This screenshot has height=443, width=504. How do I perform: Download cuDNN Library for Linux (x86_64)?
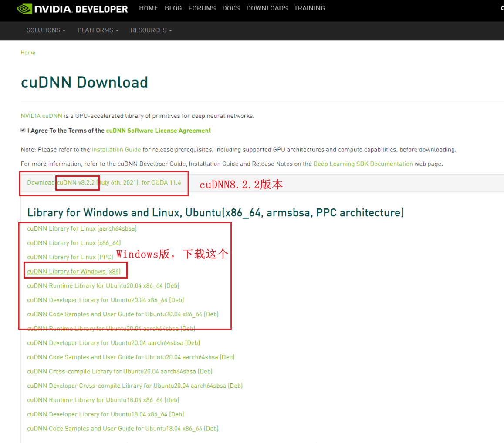tap(74, 243)
